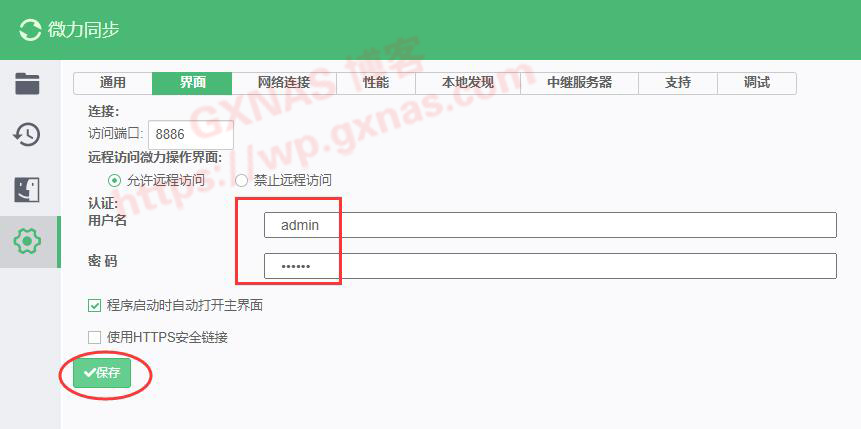The height and width of the screenshot is (429, 861).
Task: Uncheck 程序启动时自动打开主界面 checkbox
Action: click(x=95, y=305)
